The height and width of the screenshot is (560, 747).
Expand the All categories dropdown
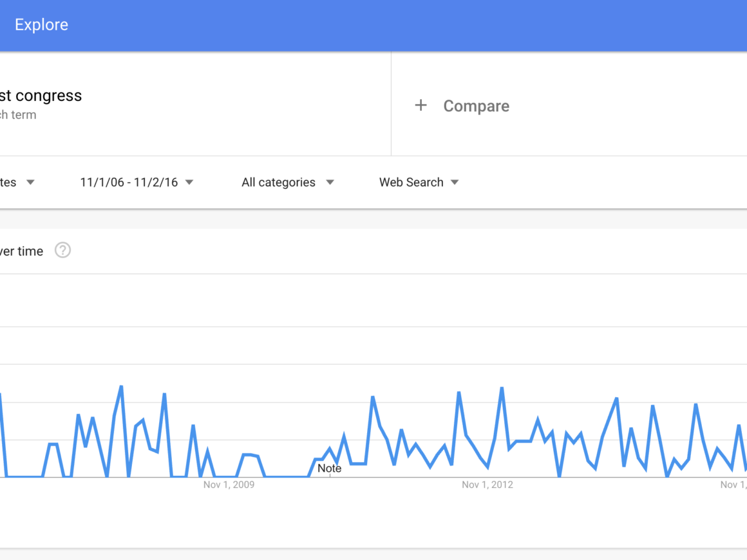coord(279,182)
